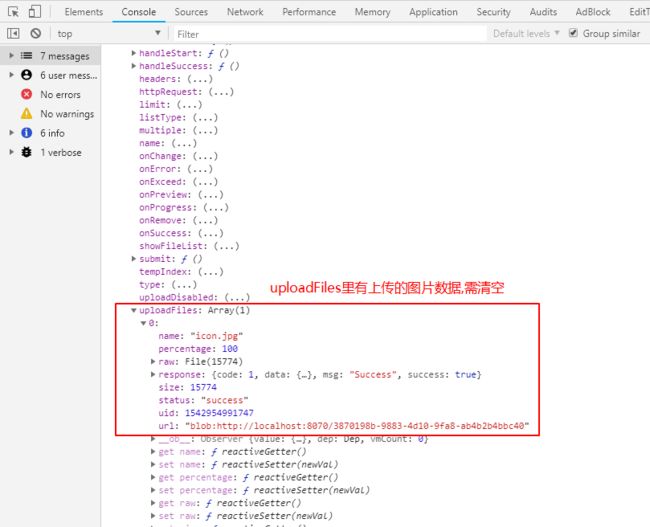650x527 pixels.
Task: Select the size value 15774
Action: coord(203,387)
